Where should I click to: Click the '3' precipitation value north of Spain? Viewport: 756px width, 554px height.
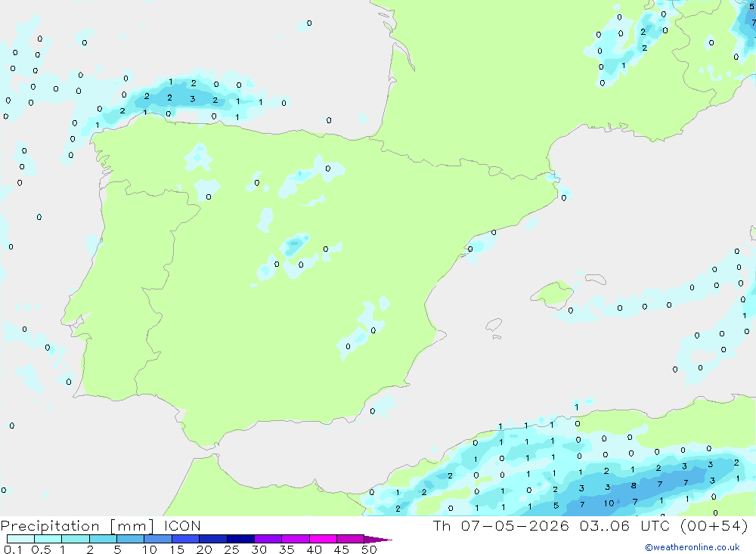point(192,99)
